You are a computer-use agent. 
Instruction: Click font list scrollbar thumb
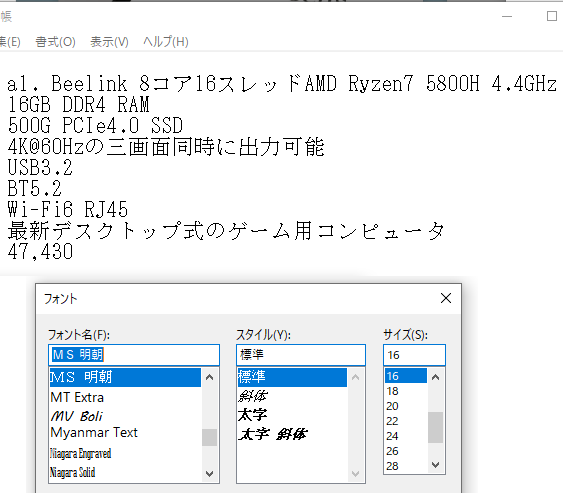209,437
